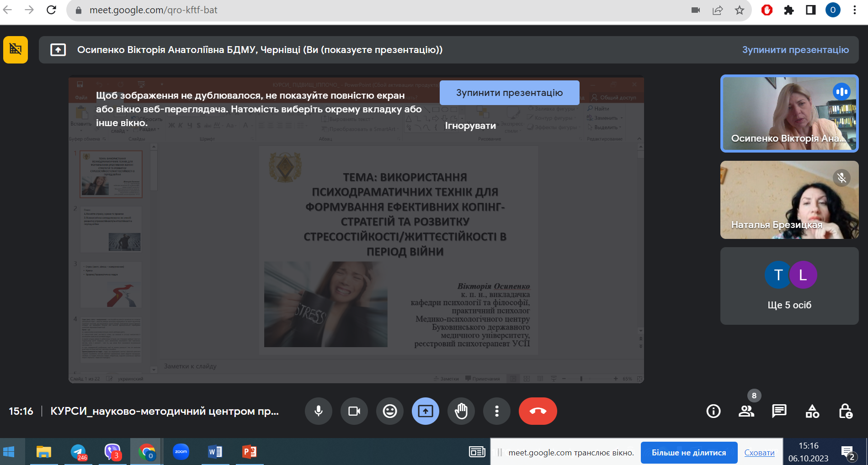Click the share page icon in address bar
The width and height of the screenshot is (868, 465).
click(718, 10)
